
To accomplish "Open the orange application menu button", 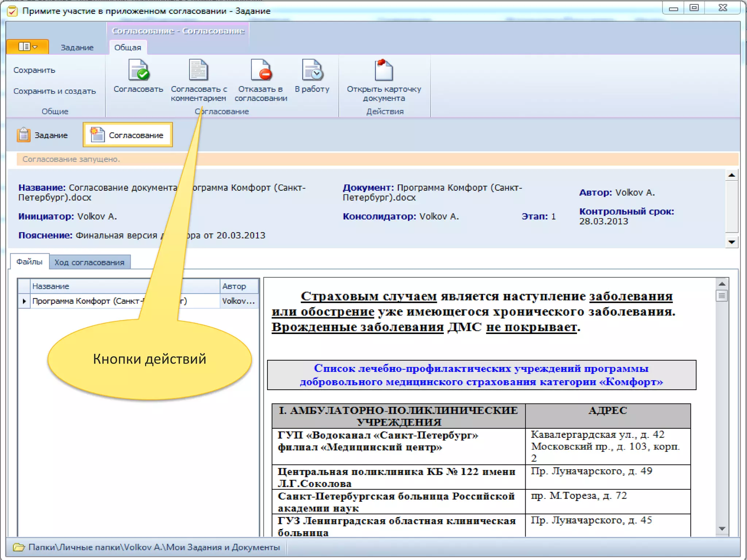I will coord(28,47).
